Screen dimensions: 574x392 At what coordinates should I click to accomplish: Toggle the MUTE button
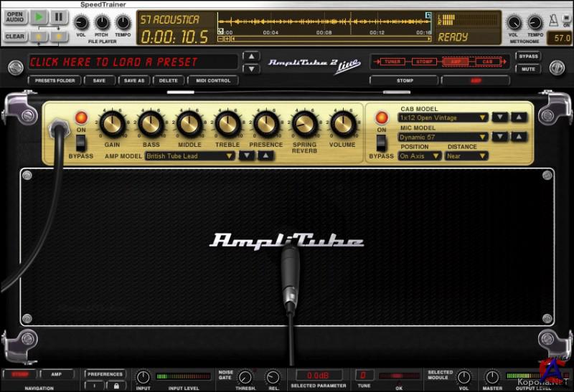click(528, 69)
